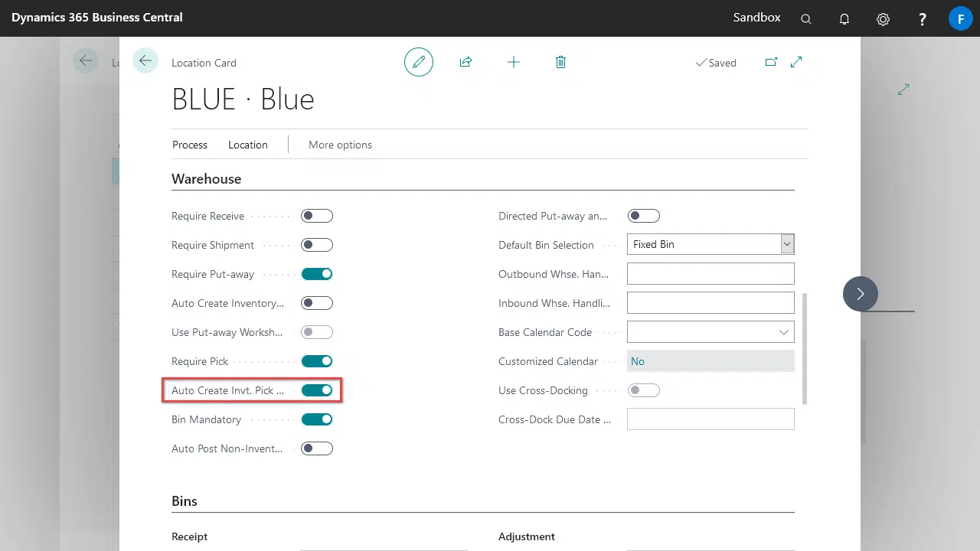
Task: Click the share icon in toolbar
Action: click(465, 62)
